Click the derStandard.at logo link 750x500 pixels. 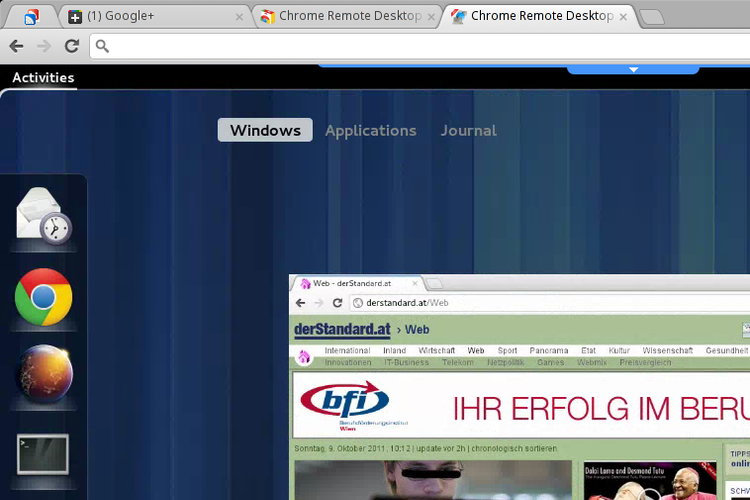341,329
